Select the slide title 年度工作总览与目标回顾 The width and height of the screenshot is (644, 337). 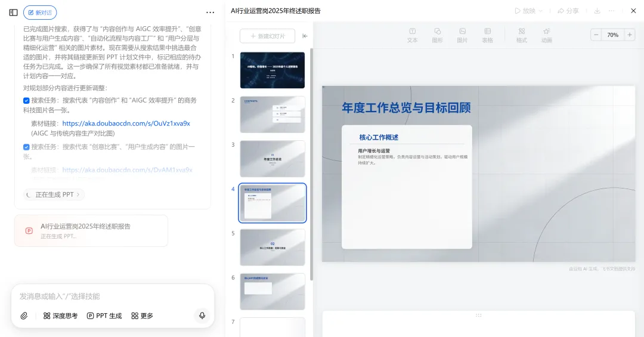[x=406, y=108]
